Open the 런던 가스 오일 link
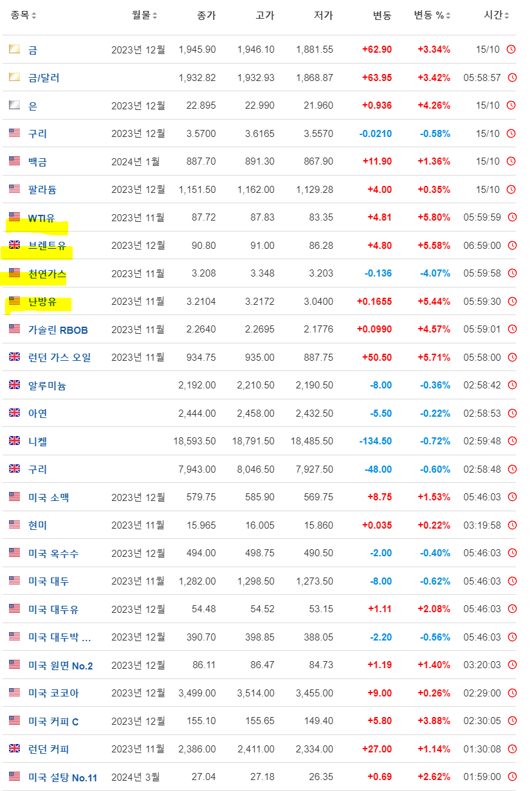 point(60,358)
